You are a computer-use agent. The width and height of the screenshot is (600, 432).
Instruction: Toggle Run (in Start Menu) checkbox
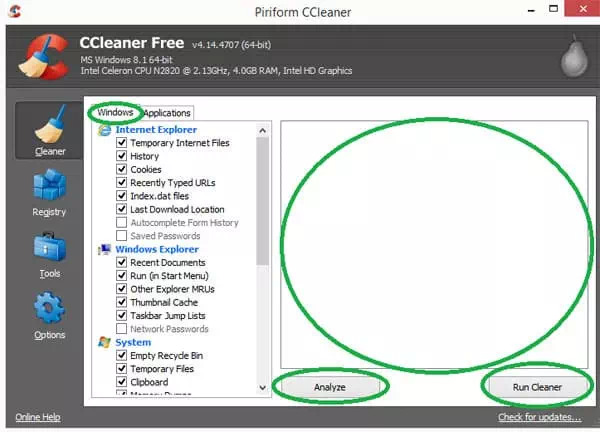(x=122, y=276)
